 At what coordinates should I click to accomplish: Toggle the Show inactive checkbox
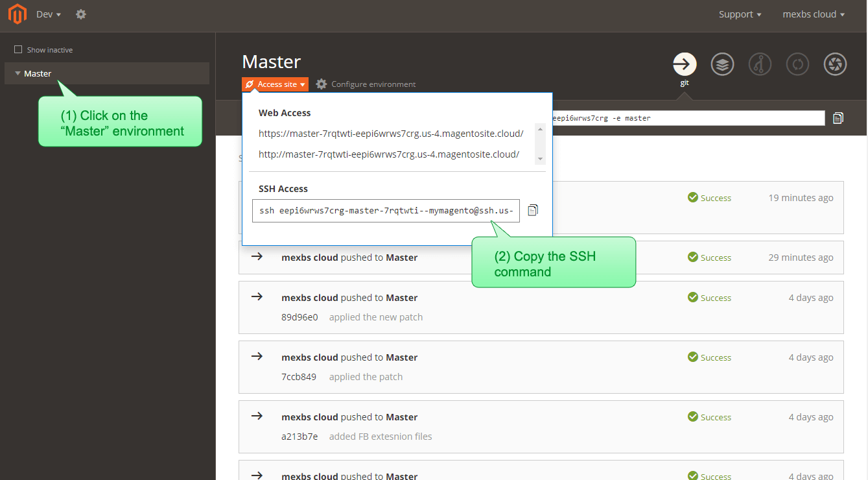[18, 50]
